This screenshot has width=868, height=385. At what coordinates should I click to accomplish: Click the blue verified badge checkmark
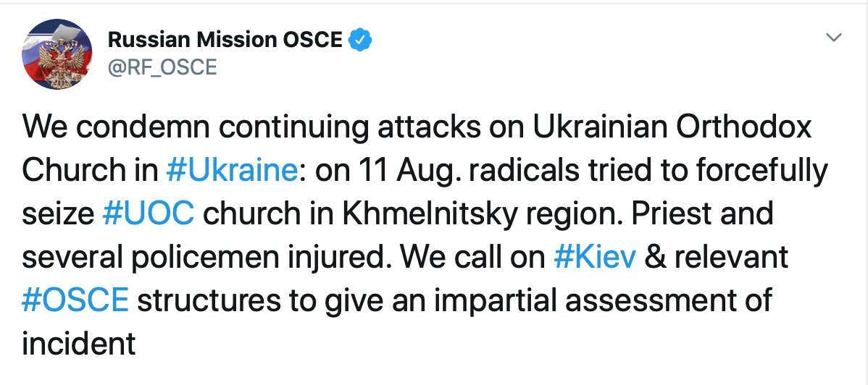(359, 40)
